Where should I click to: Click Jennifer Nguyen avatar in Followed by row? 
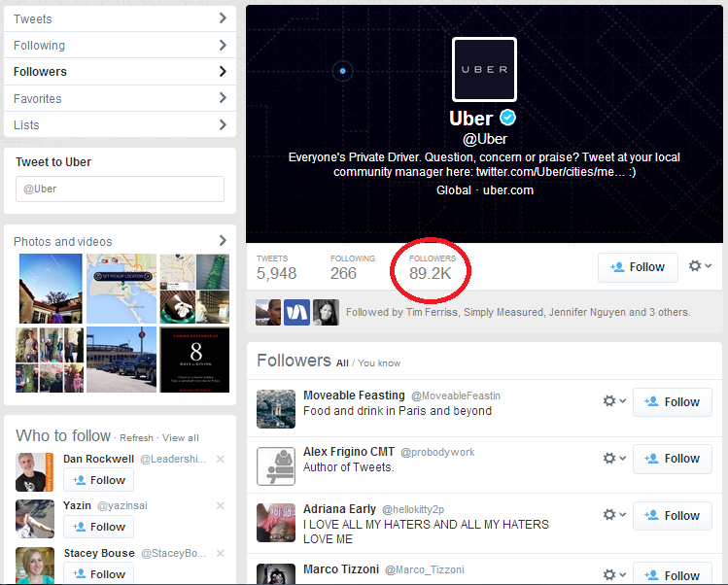pos(326,312)
